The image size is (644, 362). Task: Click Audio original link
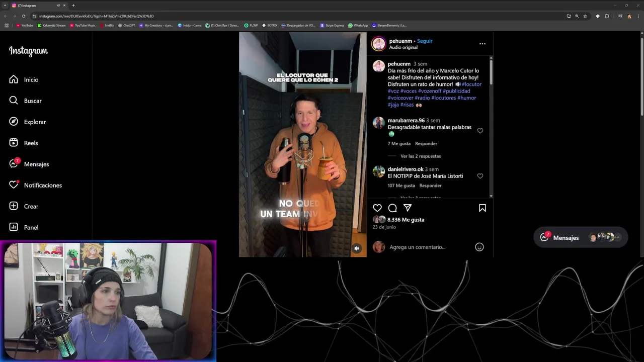403,47
